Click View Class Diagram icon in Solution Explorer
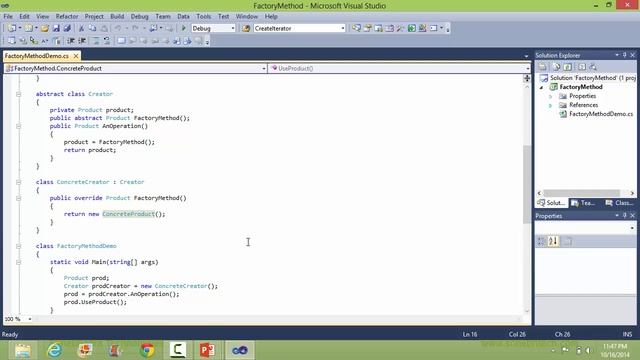 click(x=593, y=67)
